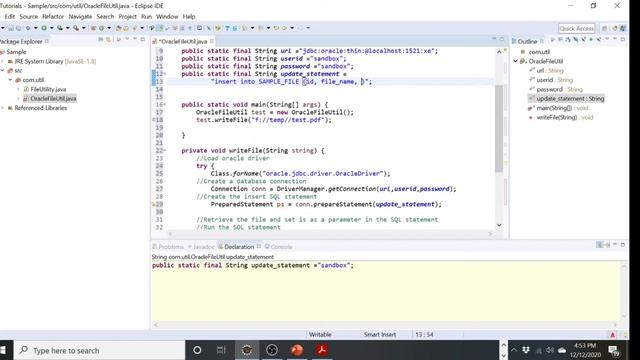
Task: Open the Project menu
Action: [x=127, y=17]
